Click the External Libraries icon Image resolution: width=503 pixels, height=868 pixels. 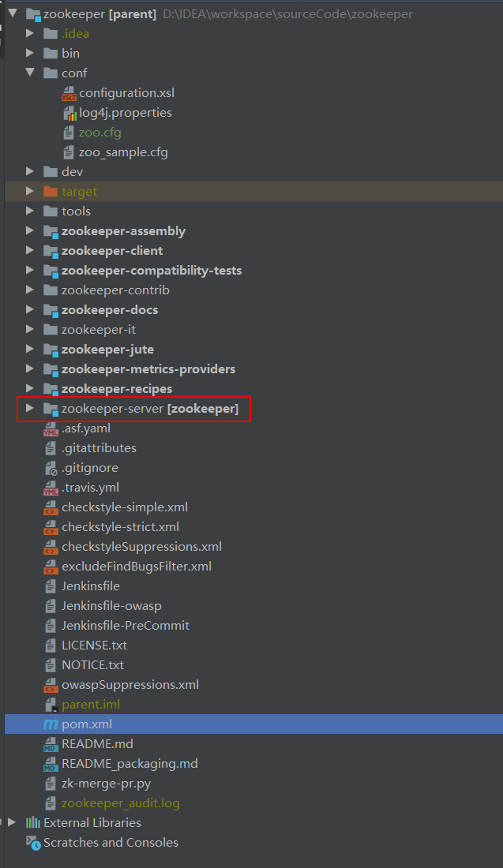pyautogui.click(x=33, y=823)
